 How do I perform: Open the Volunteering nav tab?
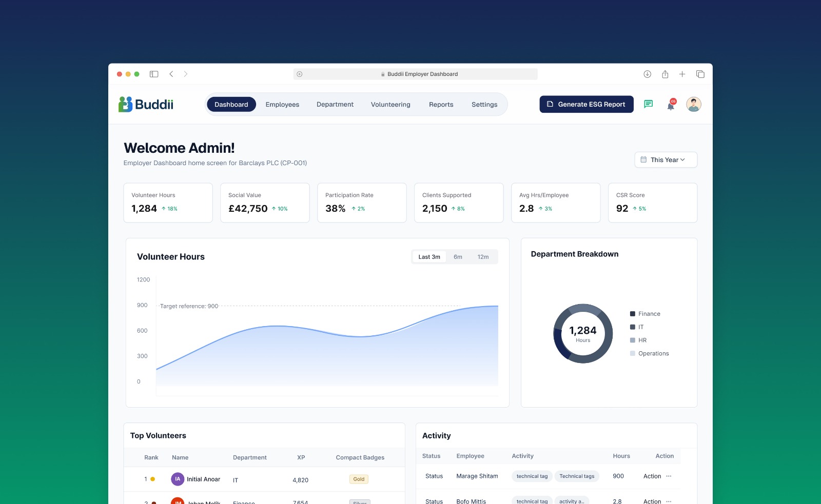point(390,104)
